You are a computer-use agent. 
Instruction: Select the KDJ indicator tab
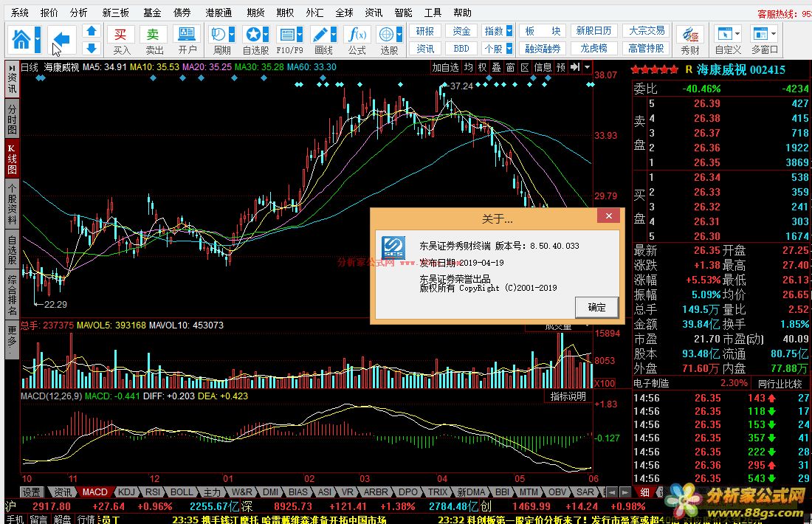(126, 492)
